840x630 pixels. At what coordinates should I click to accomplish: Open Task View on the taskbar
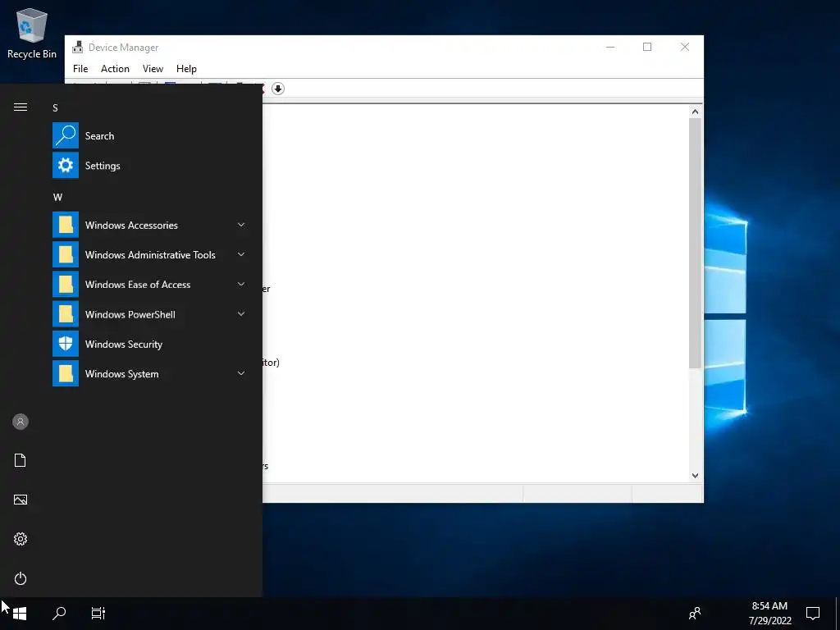[98, 613]
